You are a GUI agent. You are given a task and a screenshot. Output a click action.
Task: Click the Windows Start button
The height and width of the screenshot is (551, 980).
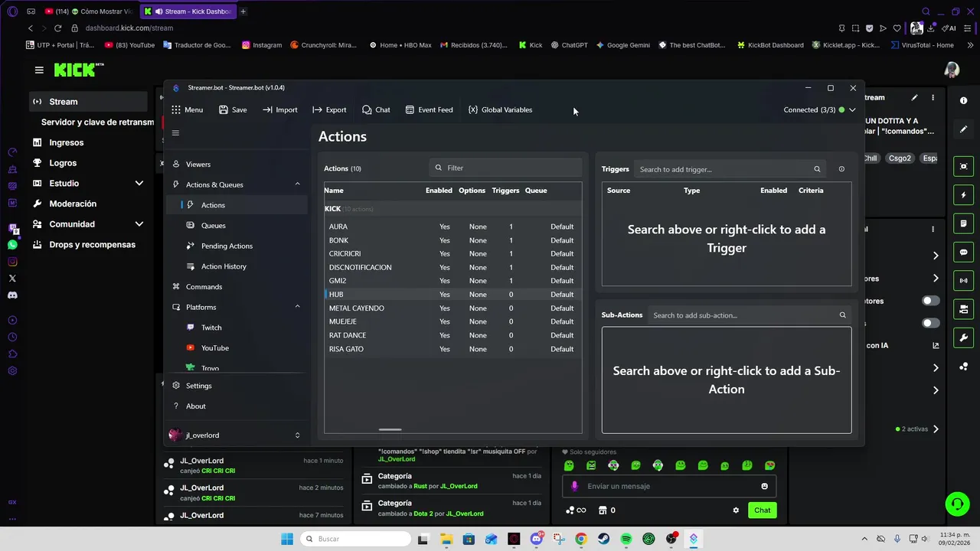pos(287,539)
